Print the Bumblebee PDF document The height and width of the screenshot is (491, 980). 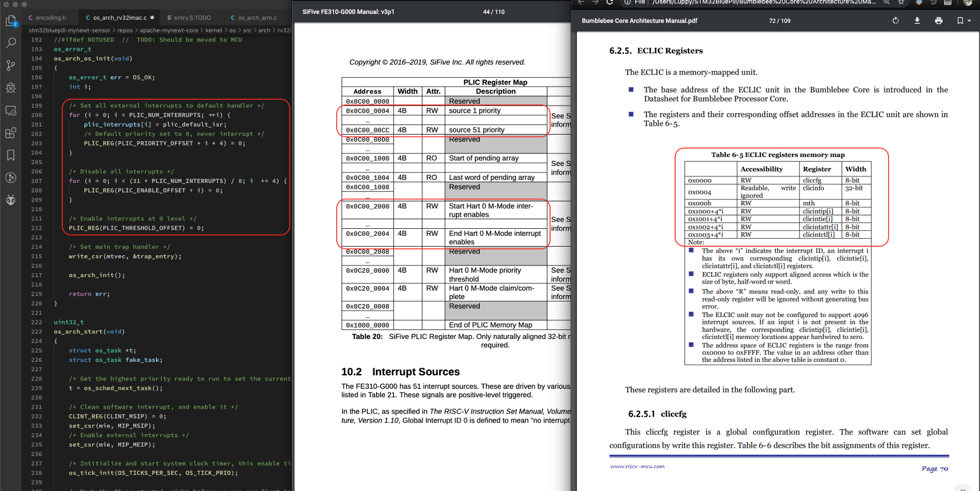tap(939, 21)
